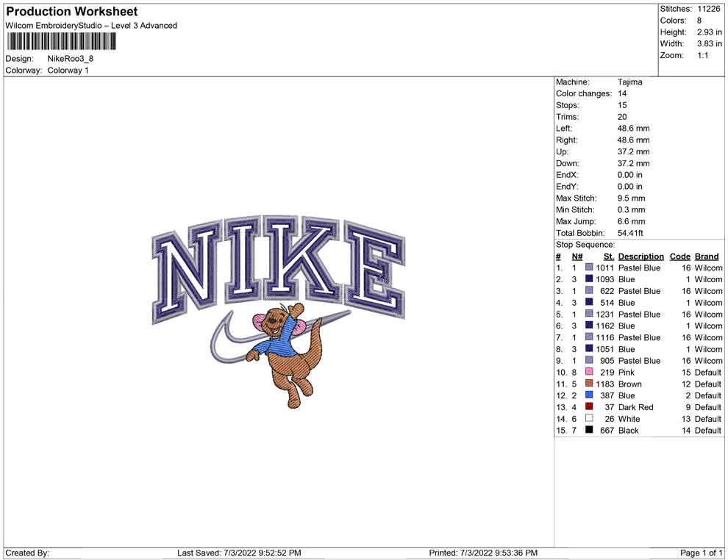Image resolution: width=728 pixels, height=560 pixels.
Task: Click the Description column header
Action: (x=641, y=256)
